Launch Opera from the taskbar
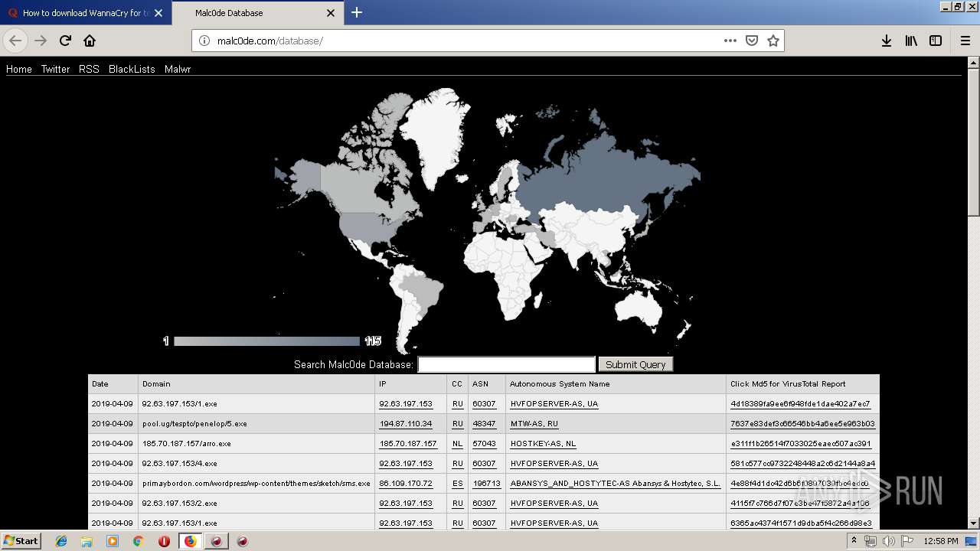The image size is (980, 551). (164, 541)
